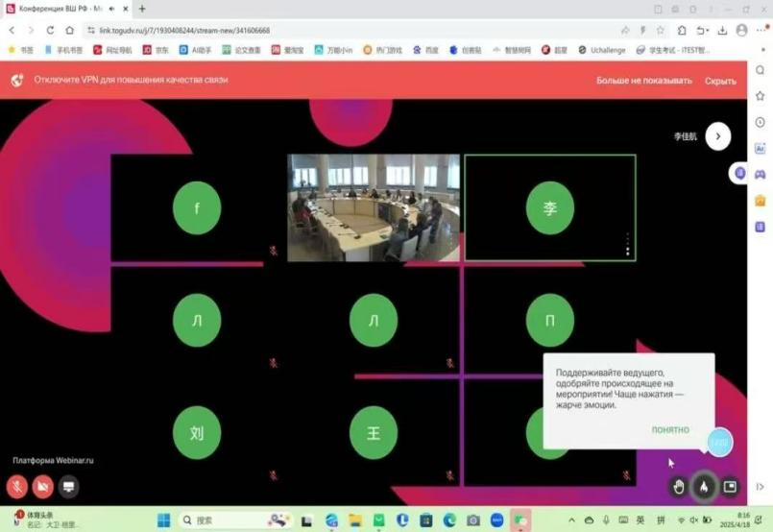The image size is (773, 532).
Task: Click the share icon in the address bar
Action: point(625,31)
